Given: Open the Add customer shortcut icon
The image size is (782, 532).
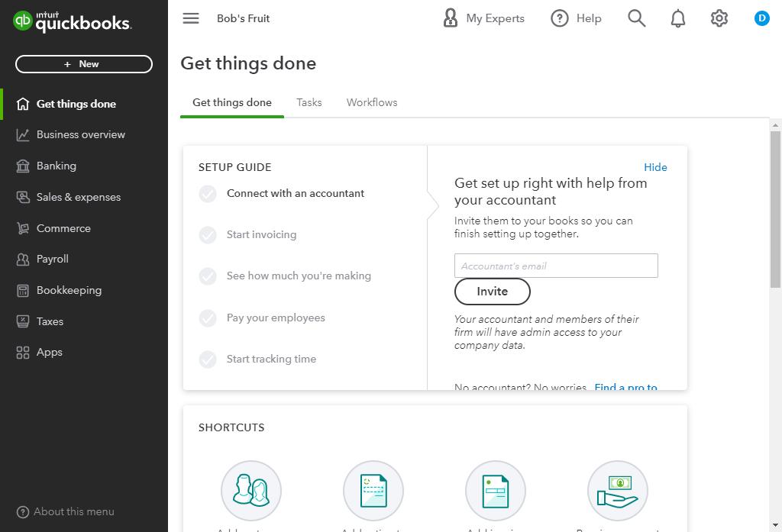Looking at the screenshot, I should point(250,491).
